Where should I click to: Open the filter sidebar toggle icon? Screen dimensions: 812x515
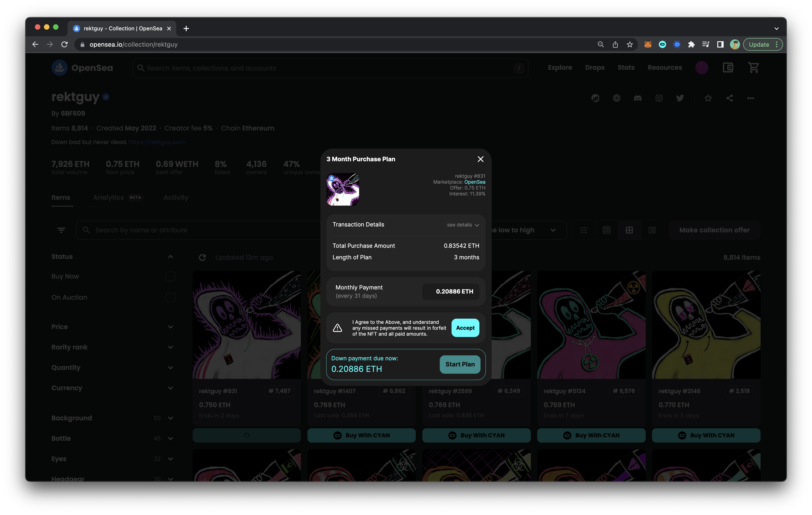(x=61, y=230)
